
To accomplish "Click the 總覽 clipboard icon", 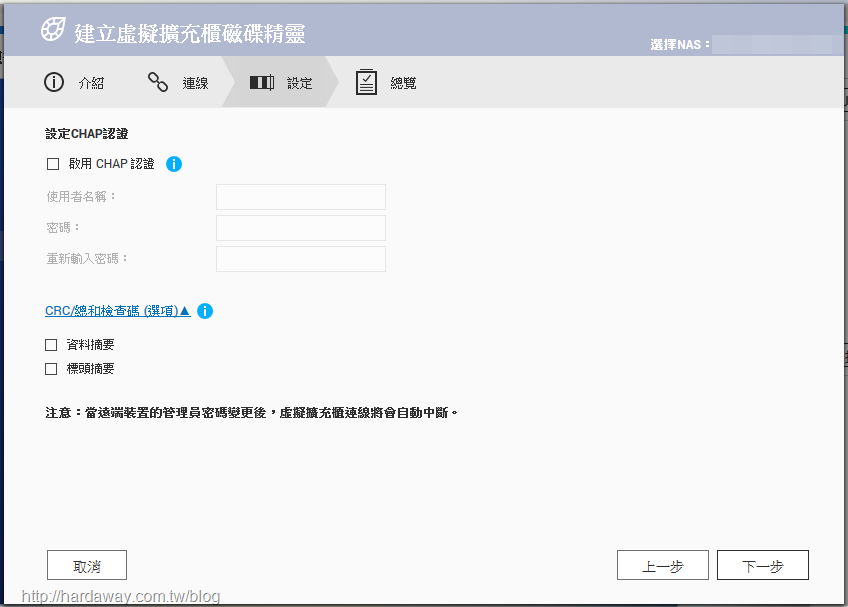I will (366, 82).
